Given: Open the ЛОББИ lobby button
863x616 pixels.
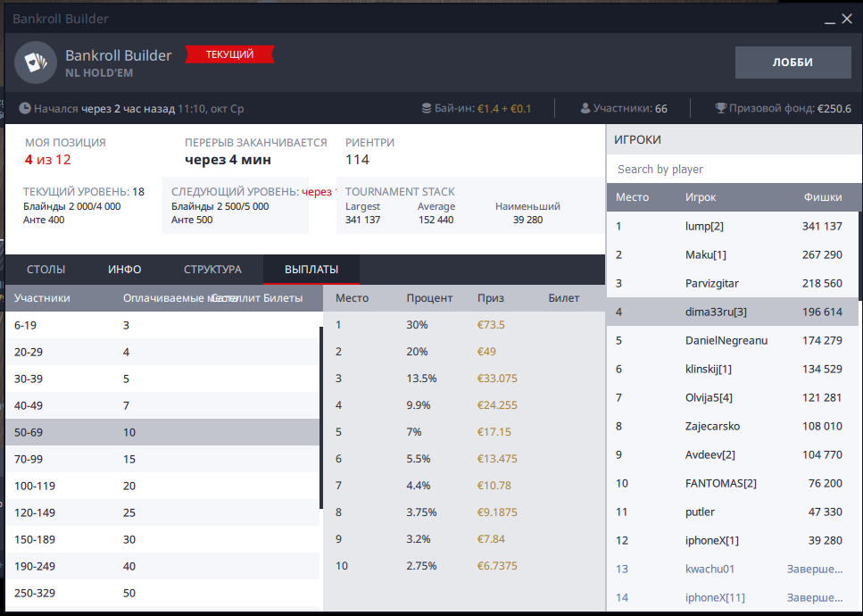Looking at the screenshot, I should [792, 62].
